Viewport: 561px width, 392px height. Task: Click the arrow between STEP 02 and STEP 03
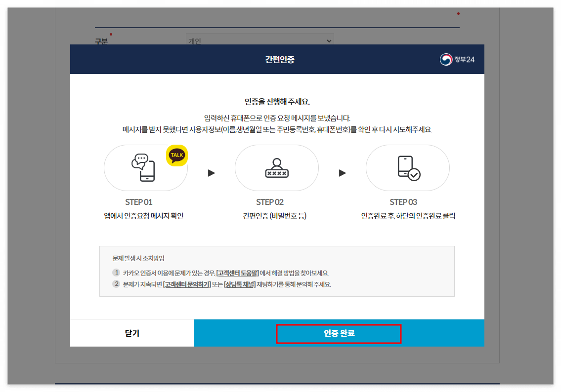(x=342, y=173)
